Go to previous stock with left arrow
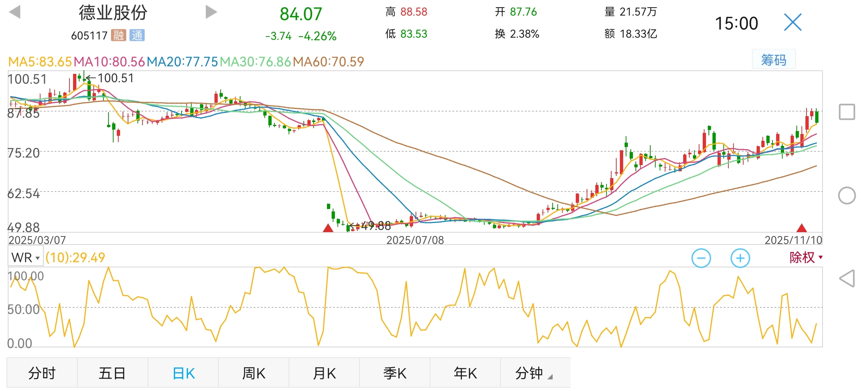 [x=15, y=12]
